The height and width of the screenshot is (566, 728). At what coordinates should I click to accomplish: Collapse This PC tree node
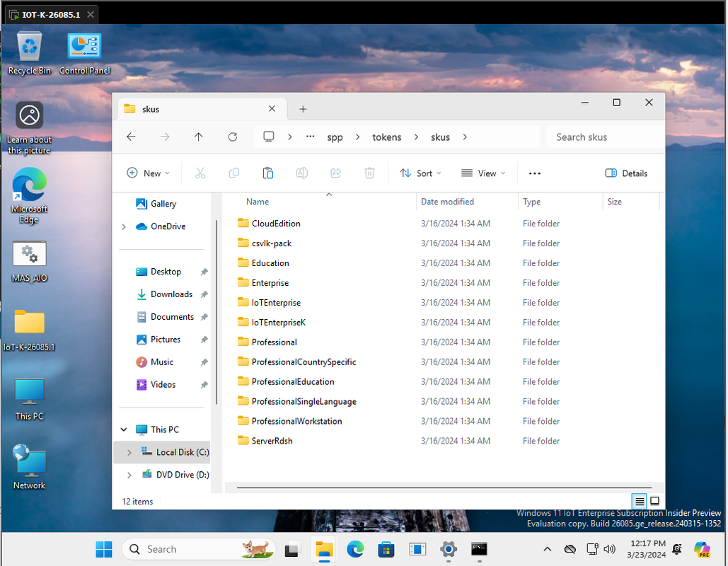click(x=124, y=429)
